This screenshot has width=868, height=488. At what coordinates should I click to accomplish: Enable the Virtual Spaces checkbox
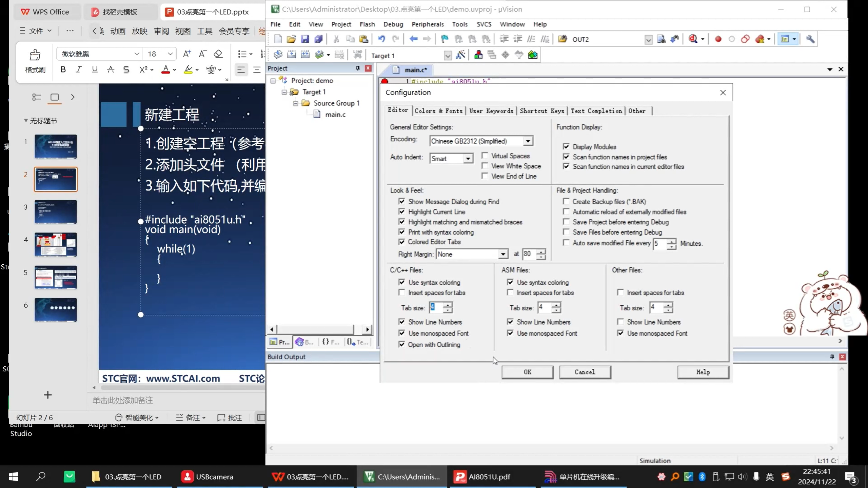click(x=485, y=156)
